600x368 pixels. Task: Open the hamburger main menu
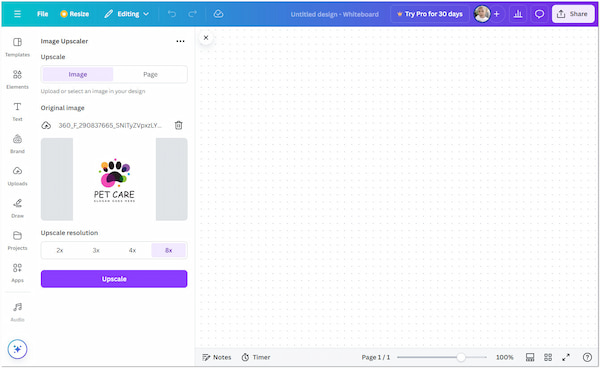17,14
